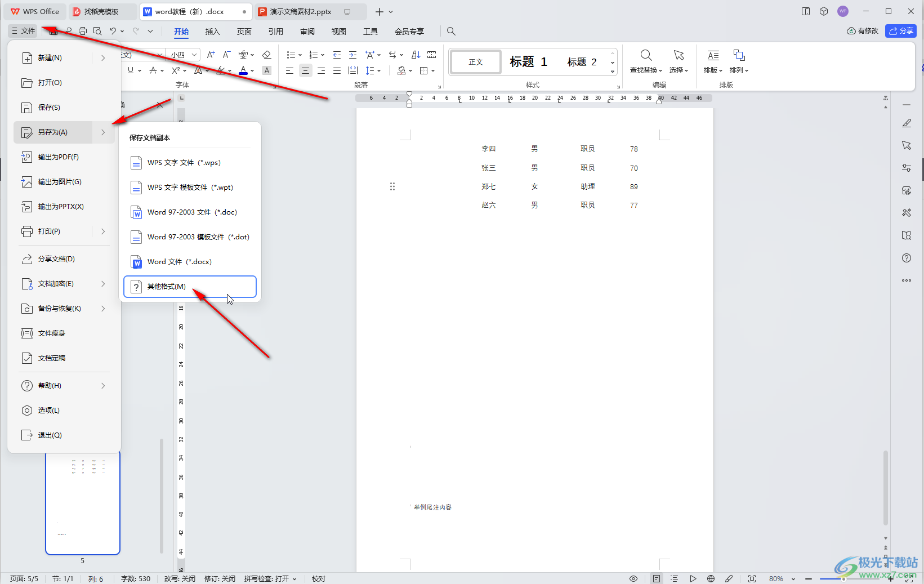The width and height of the screenshot is (924, 584).
Task: Click the print preview icon
Action: click(97, 32)
